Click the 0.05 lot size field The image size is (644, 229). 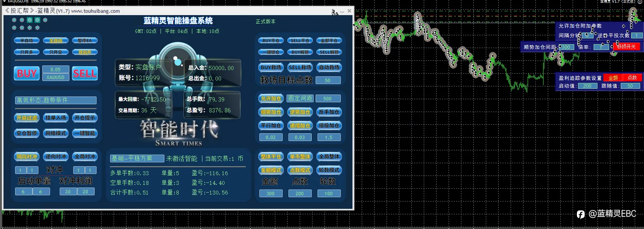55,69
